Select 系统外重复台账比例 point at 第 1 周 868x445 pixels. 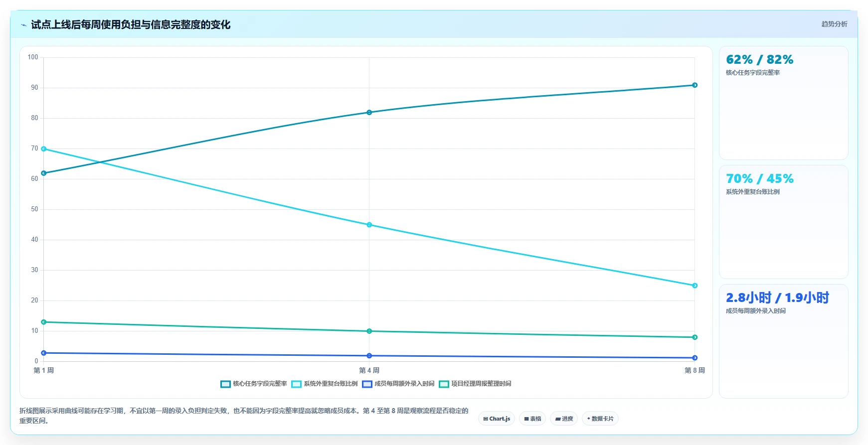point(44,149)
